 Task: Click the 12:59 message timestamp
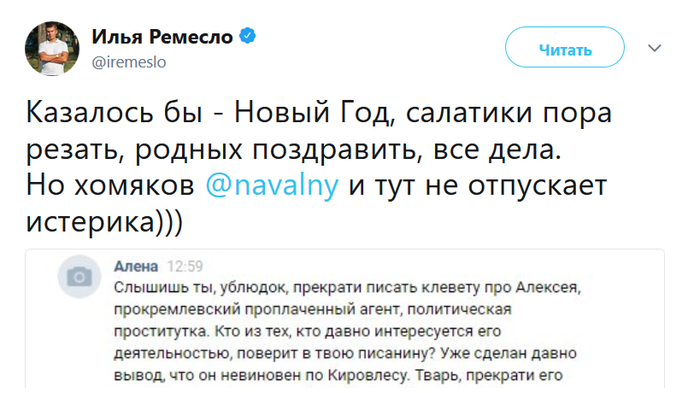click(185, 267)
